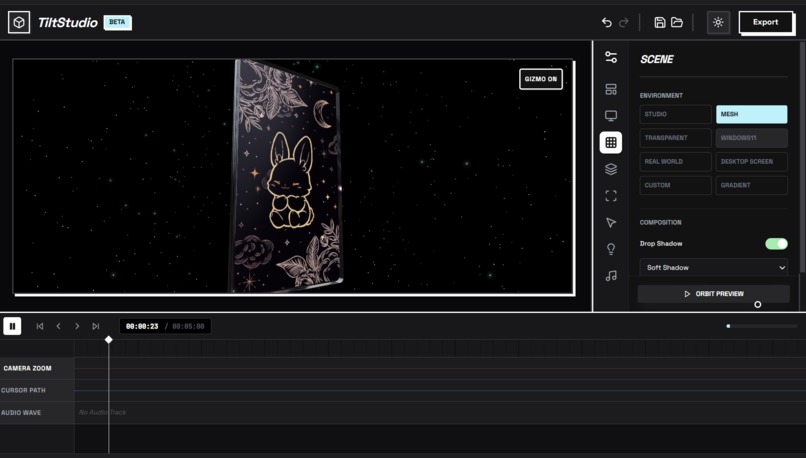This screenshot has height=458, width=806.
Task: Click the COMPOSITION section label
Action: pyautogui.click(x=661, y=223)
